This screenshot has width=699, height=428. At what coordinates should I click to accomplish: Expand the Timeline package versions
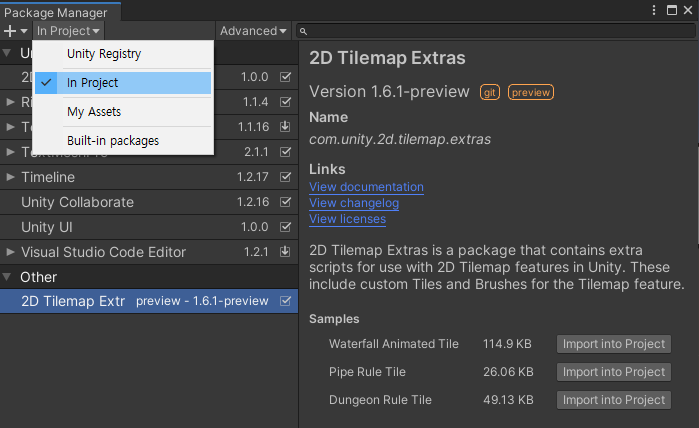coord(10,177)
